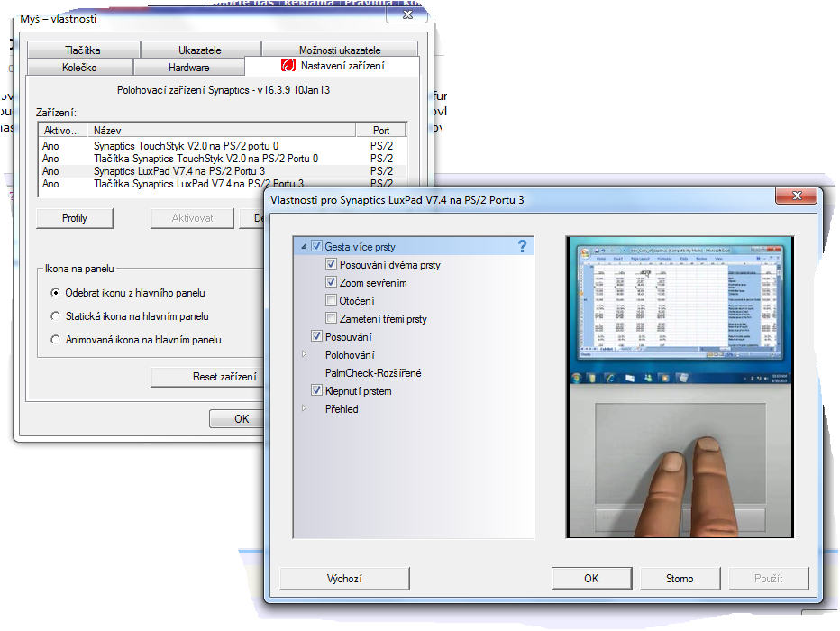Click the Synaptics logo on Nastavení zařízení tab

point(288,65)
